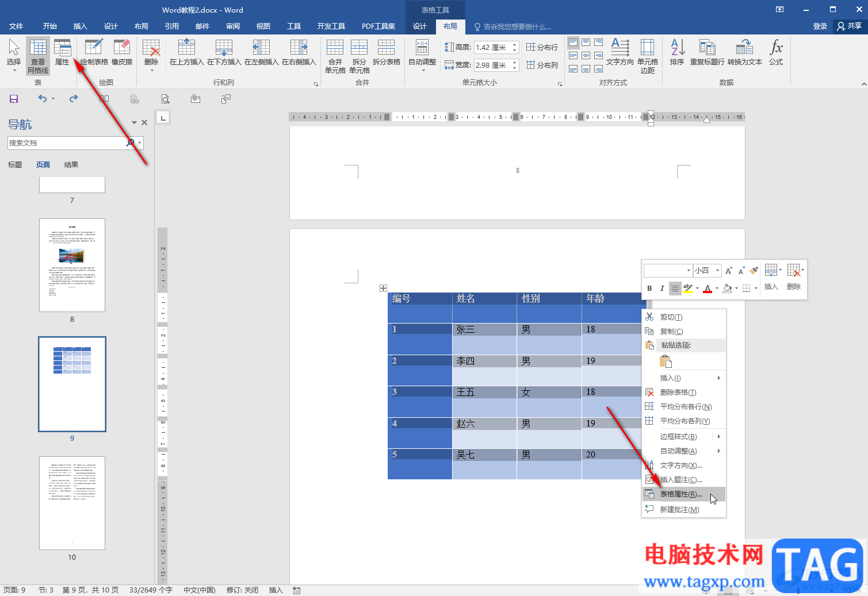Switch to References (引用) tab

coord(172,26)
